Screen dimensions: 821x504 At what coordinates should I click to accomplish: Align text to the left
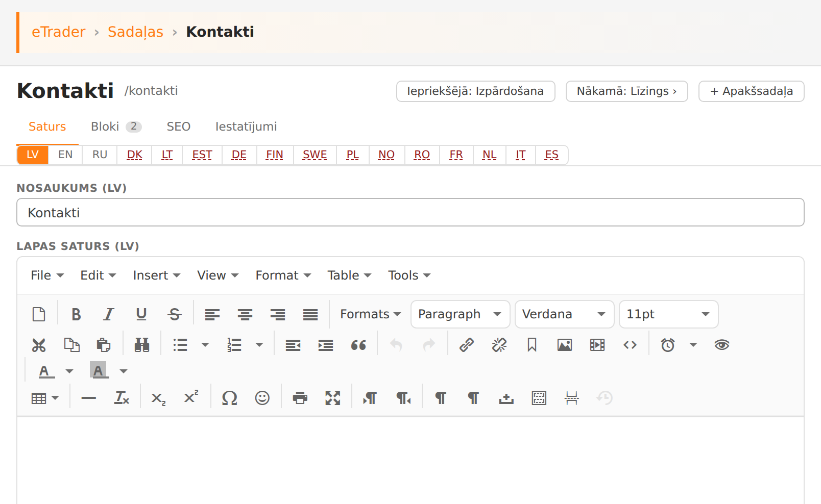(212, 314)
